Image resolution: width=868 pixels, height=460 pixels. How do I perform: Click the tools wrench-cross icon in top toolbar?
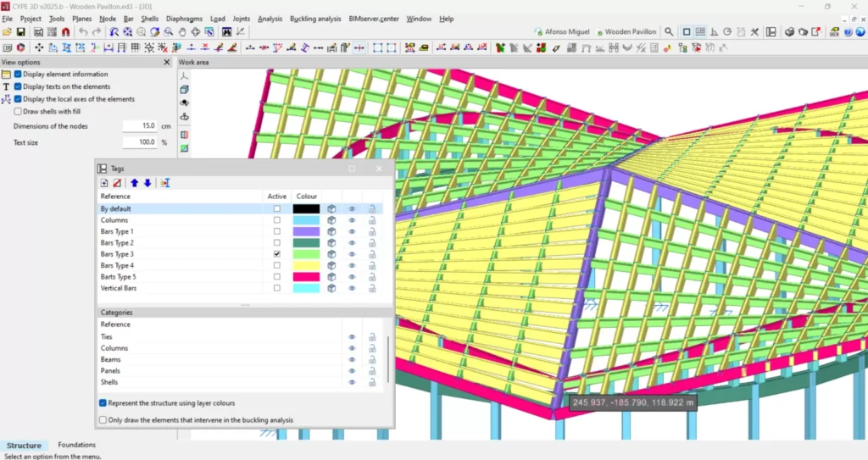coord(754,32)
